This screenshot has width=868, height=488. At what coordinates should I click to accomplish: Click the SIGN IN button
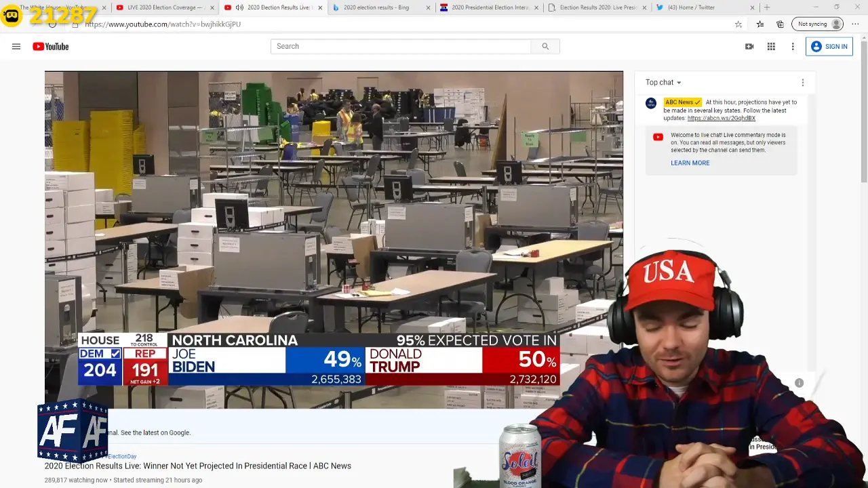pyautogui.click(x=829, y=47)
